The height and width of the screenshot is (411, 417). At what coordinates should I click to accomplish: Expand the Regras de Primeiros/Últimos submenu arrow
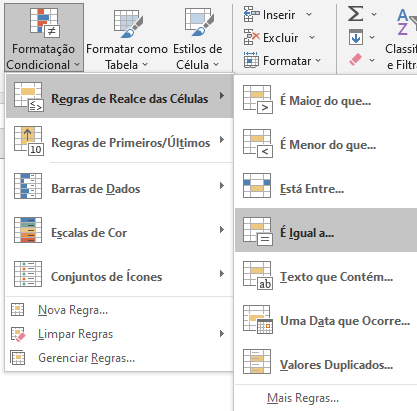click(222, 139)
